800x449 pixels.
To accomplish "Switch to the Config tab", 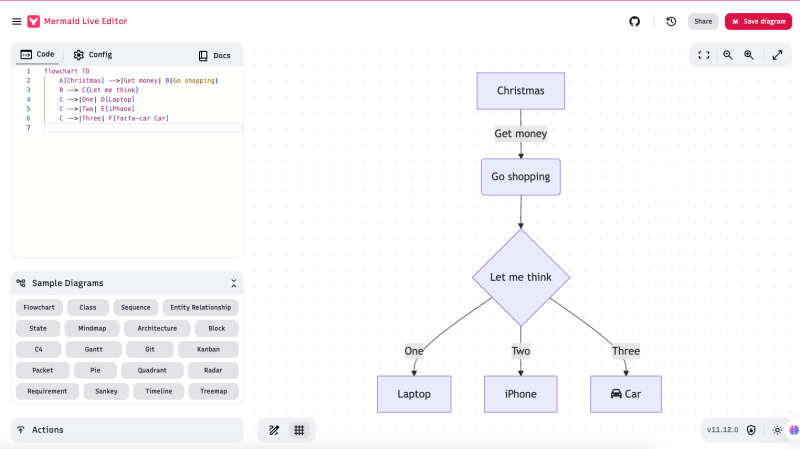I will pyautogui.click(x=93, y=55).
